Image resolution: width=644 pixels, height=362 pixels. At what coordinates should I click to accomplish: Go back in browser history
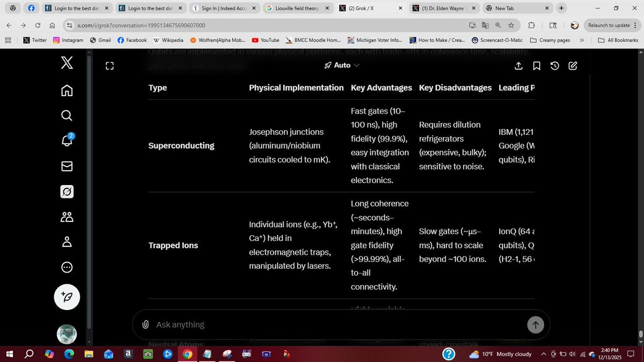coord(9,25)
